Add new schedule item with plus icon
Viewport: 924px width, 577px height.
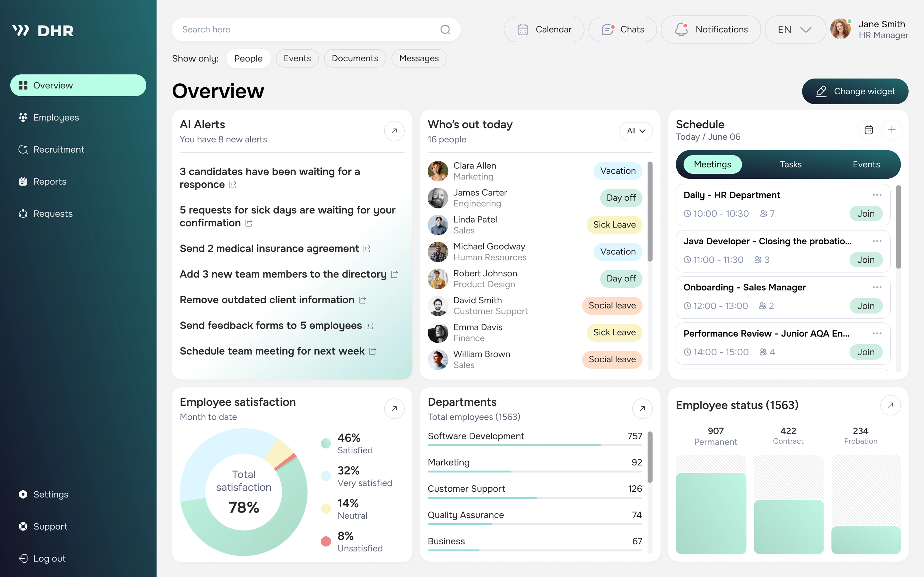click(x=892, y=130)
